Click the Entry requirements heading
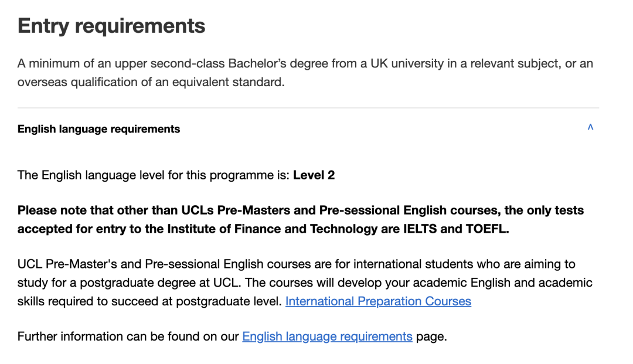Viewport: 633px width, 364px height. click(x=111, y=26)
